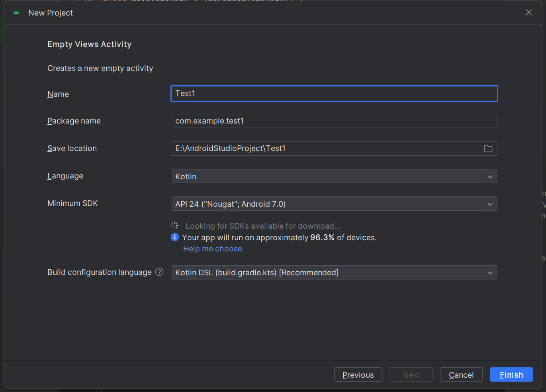Screen dimensions: 546x392
Task: Focus the Name field containing Test1
Action: tap(334, 94)
